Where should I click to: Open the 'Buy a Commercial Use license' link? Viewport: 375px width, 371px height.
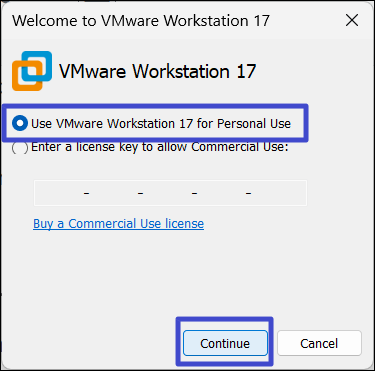[x=118, y=224]
